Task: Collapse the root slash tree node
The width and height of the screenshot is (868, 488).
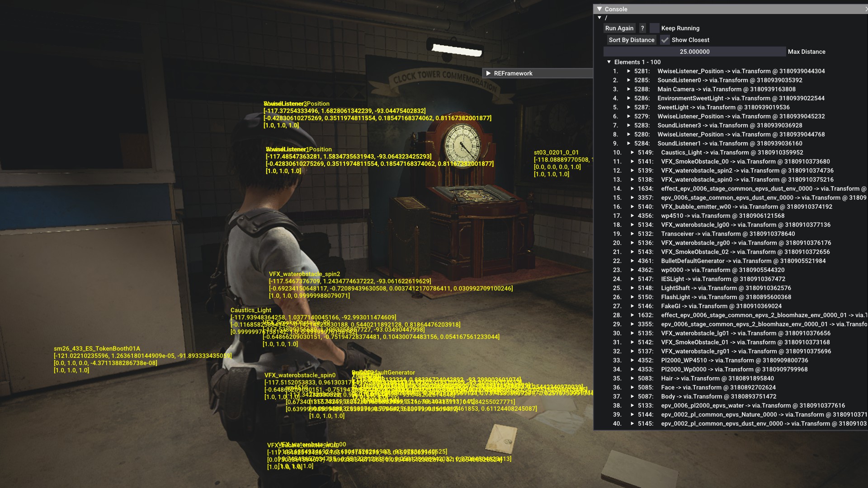Action: click(599, 18)
